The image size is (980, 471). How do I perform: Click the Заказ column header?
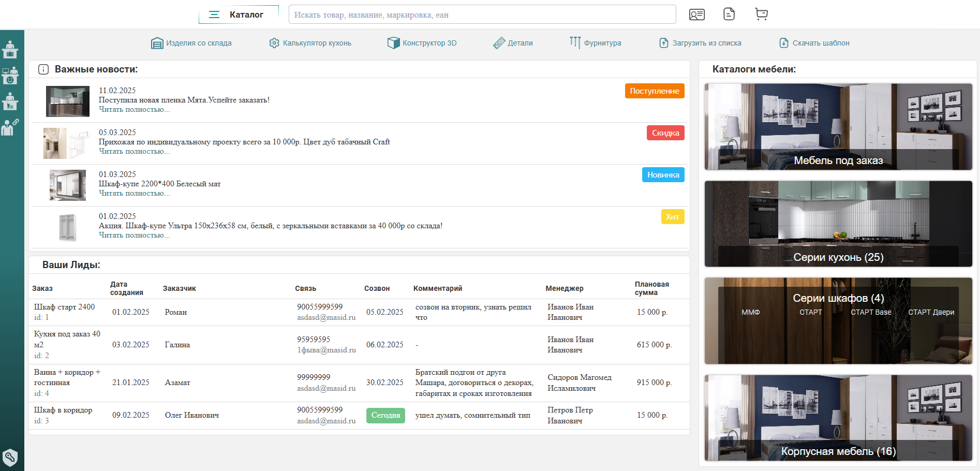(x=42, y=288)
